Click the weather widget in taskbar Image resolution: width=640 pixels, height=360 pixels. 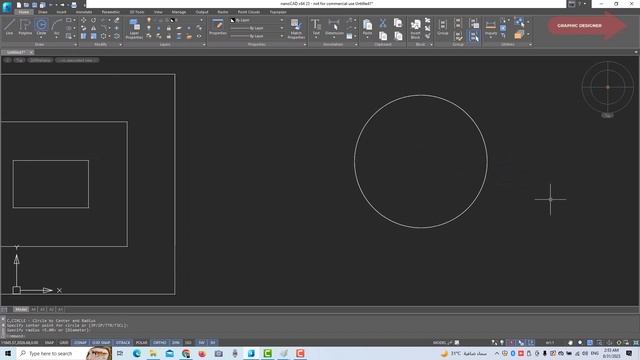point(464,353)
